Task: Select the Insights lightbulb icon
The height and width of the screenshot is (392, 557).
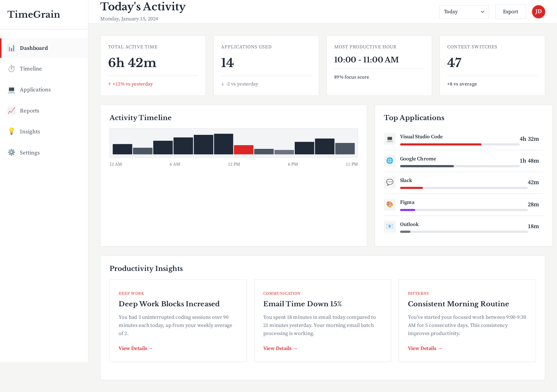Action: tap(11, 131)
